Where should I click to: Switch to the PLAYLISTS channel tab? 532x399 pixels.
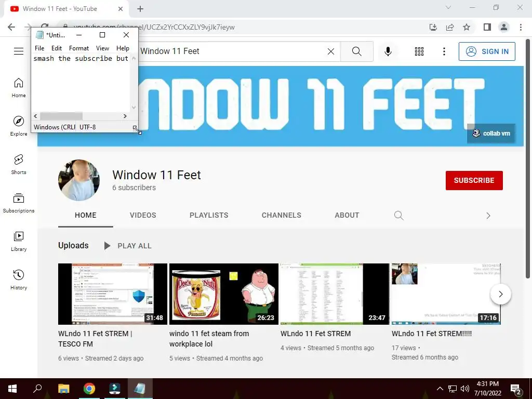209,215
